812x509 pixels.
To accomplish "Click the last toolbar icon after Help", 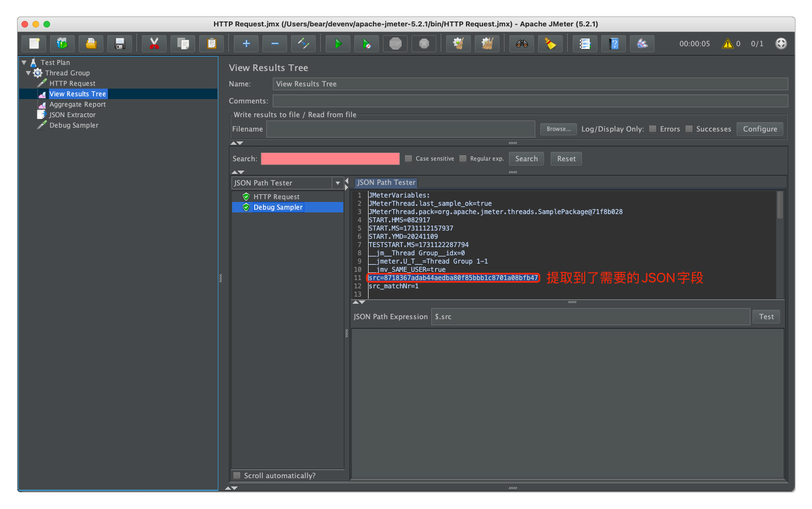I will (x=642, y=43).
